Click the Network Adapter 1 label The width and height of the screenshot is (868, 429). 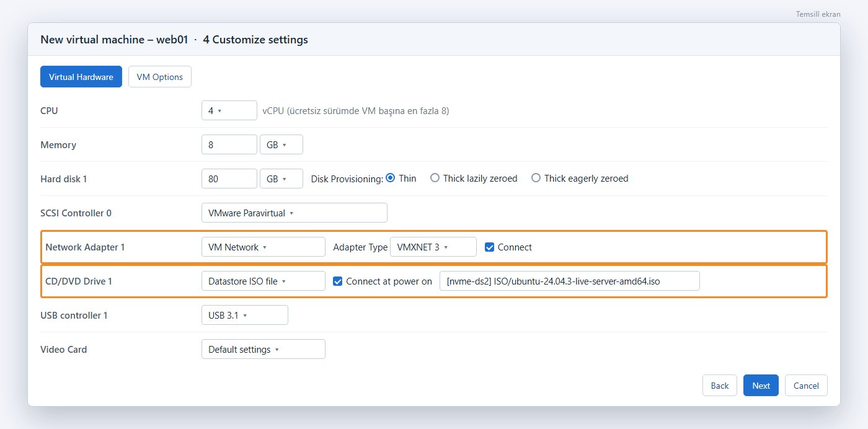click(85, 247)
